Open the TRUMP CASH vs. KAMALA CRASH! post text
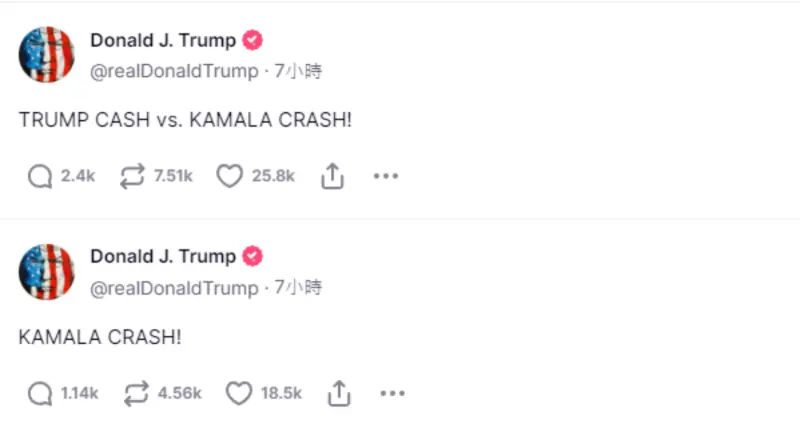This screenshot has height=428, width=800. point(185,120)
